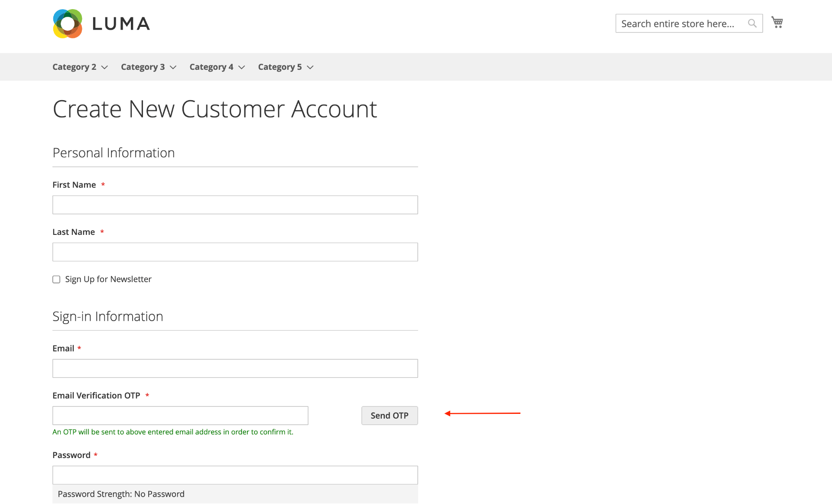Focus the First Name field
Image resolution: width=832 pixels, height=504 pixels.
pyautogui.click(x=235, y=205)
